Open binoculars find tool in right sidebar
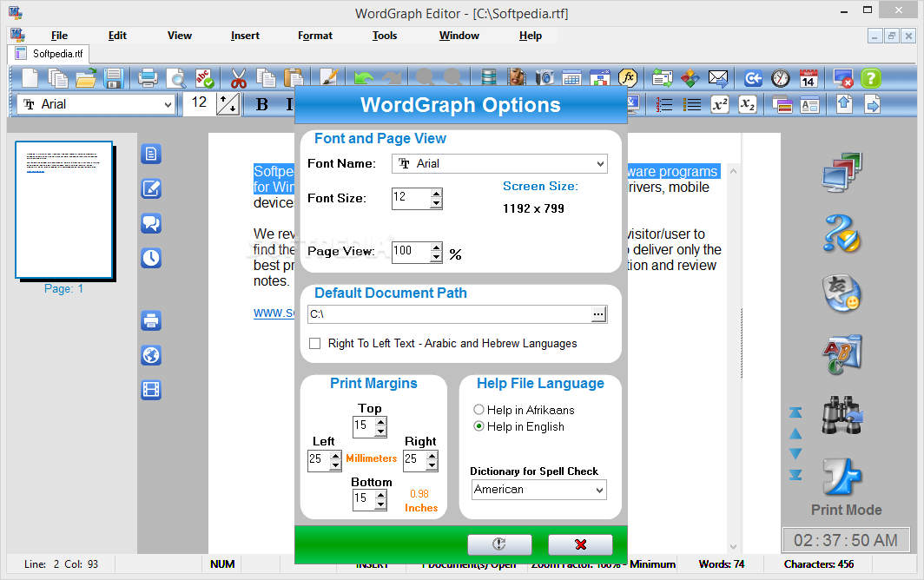Image resolution: width=924 pixels, height=580 pixels. tap(842, 415)
